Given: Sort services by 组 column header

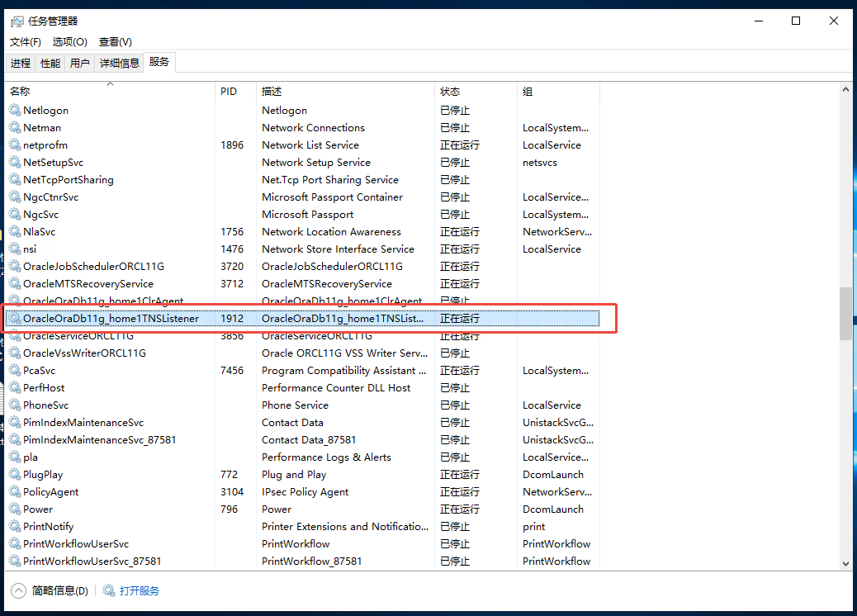Looking at the screenshot, I should (558, 92).
